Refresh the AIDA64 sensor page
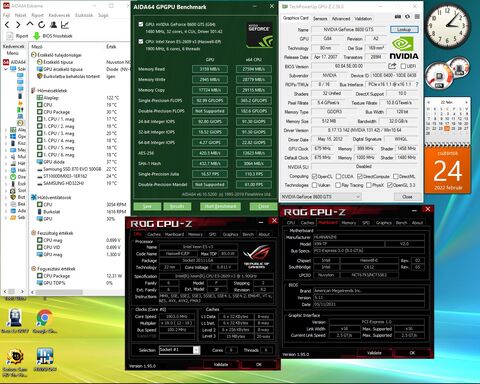The height and width of the screenshot is (384, 480). point(41,25)
